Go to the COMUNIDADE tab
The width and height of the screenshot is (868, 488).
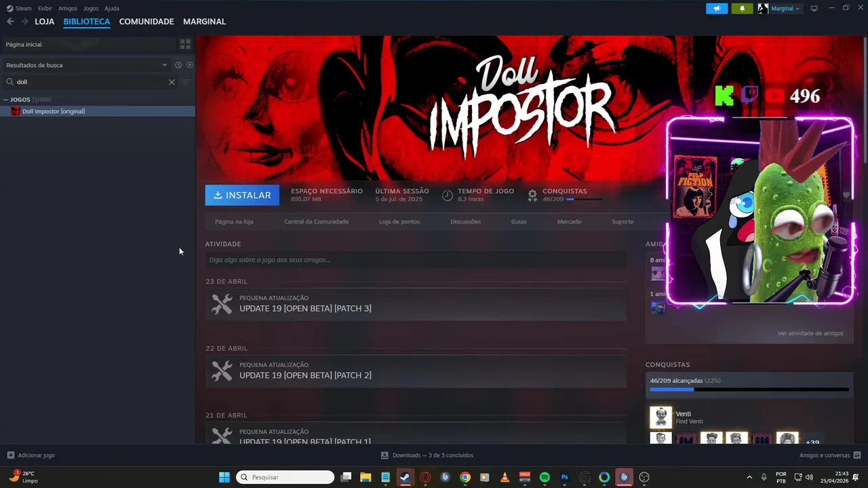click(x=146, y=22)
